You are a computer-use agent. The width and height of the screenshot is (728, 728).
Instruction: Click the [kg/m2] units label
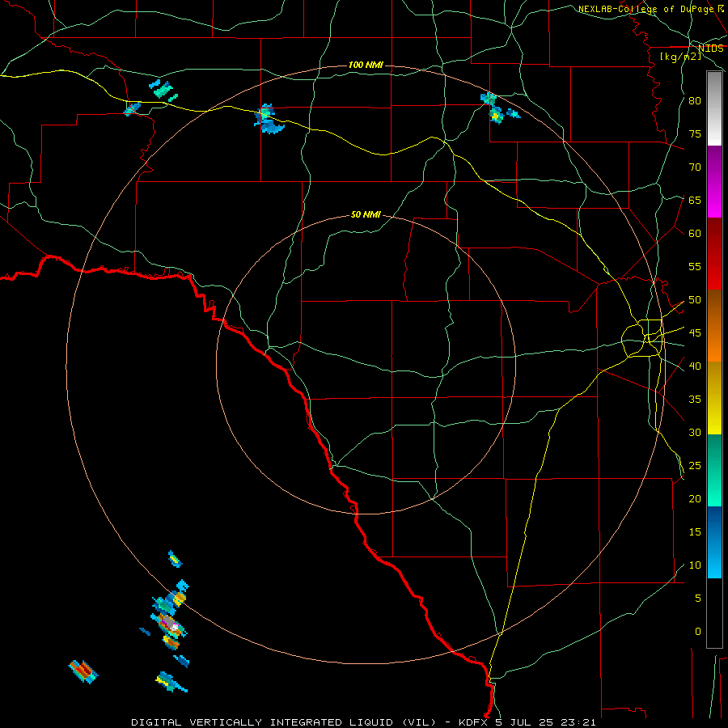(680, 57)
